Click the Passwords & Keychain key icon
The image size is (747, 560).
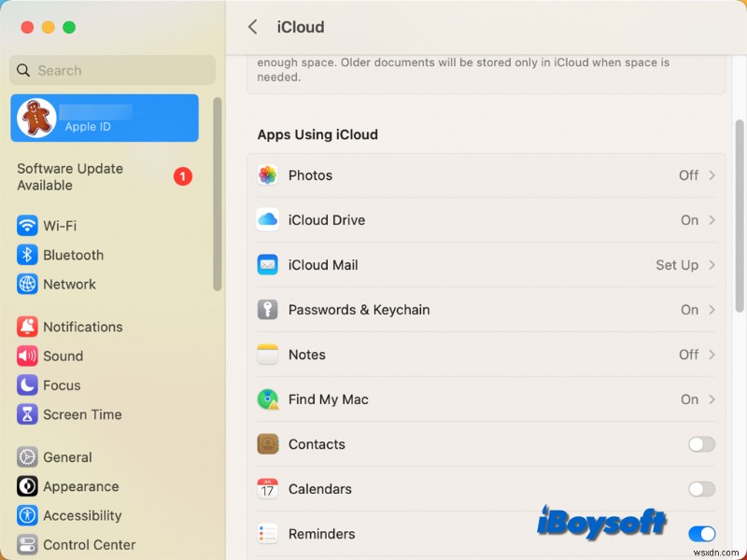click(267, 310)
